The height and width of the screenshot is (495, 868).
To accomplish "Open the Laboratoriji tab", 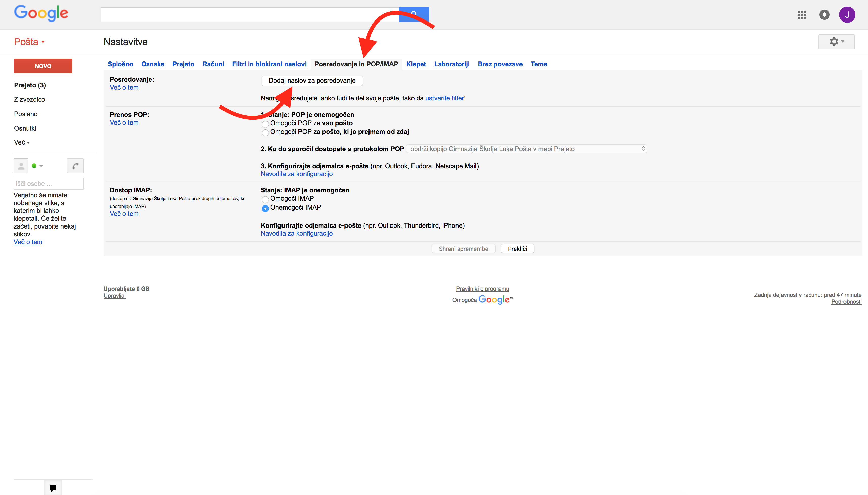I will pyautogui.click(x=451, y=64).
